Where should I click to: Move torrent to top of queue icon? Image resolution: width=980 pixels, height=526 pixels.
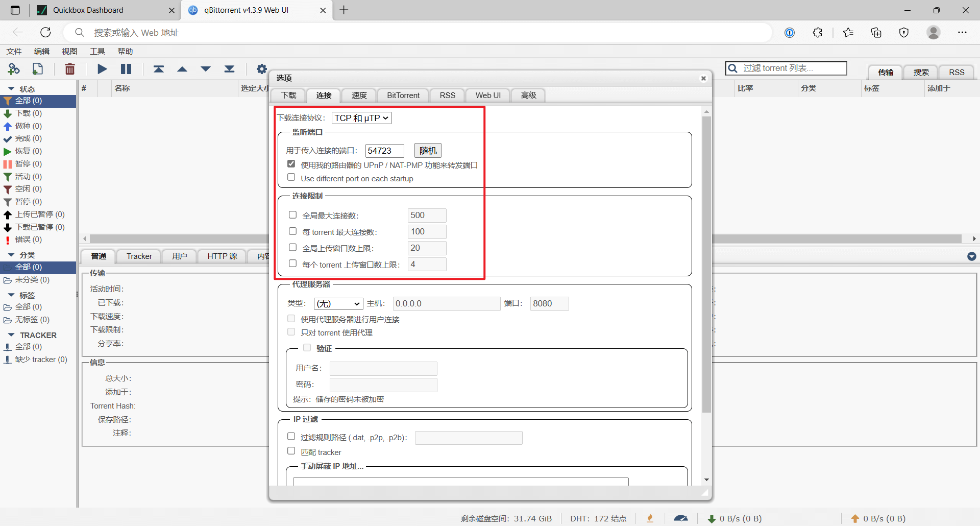pyautogui.click(x=159, y=69)
